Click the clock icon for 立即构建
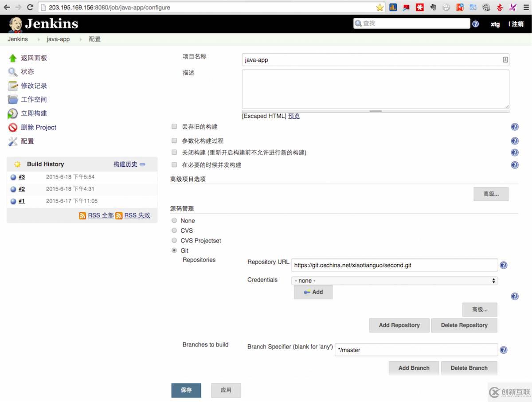 coord(13,113)
